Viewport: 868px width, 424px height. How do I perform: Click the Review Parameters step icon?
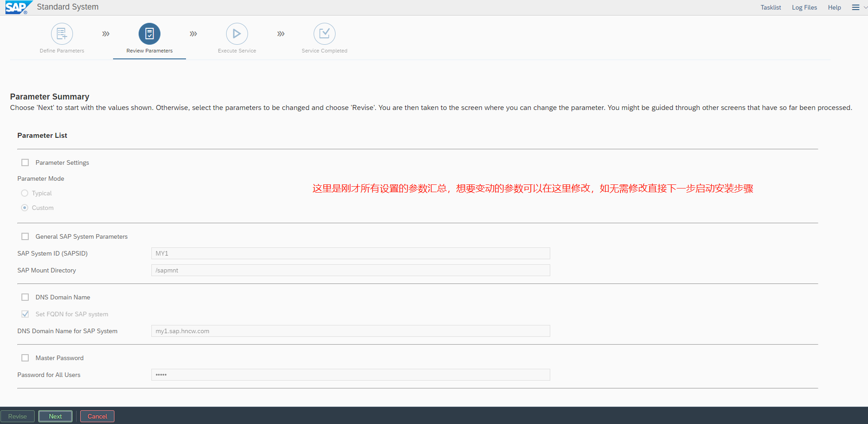pyautogui.click(x=150, y=34)
